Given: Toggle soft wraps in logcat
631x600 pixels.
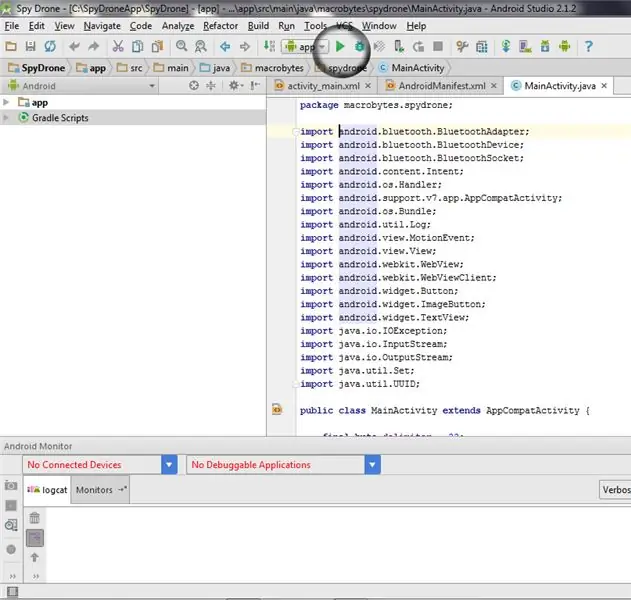Looking at the screenshot, I should [35, 538].
